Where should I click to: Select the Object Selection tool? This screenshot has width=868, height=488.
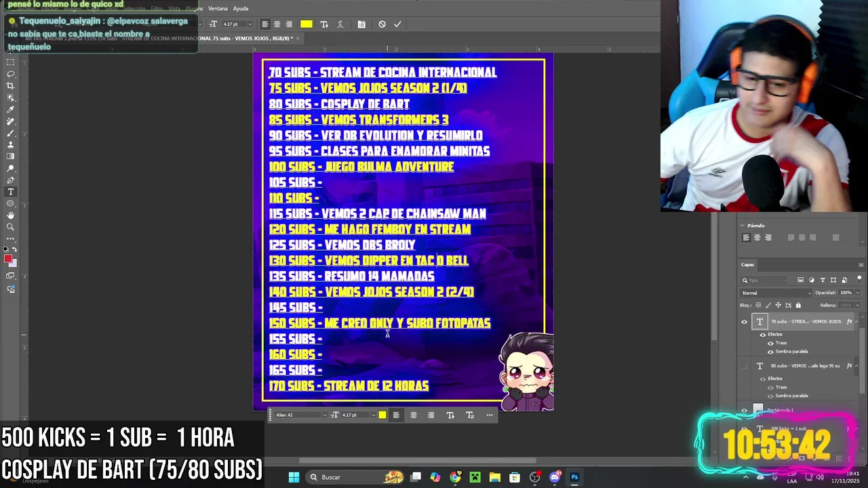[x=10, y=98]
